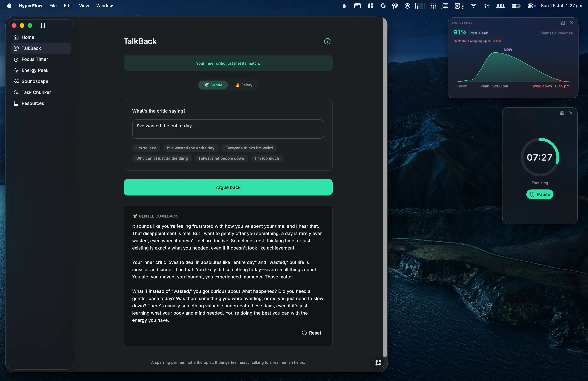
Task: Click the NOW marker on energy chart
Action: click(x=508, y=50)
